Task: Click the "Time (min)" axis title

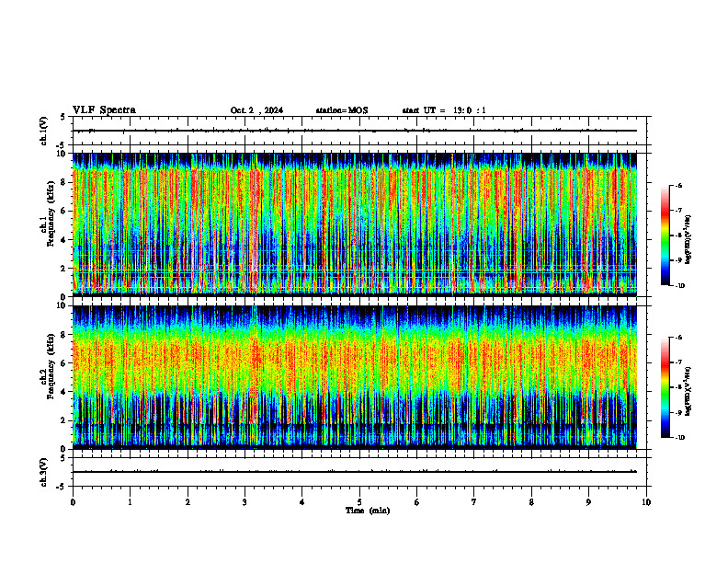Action: 368,511
